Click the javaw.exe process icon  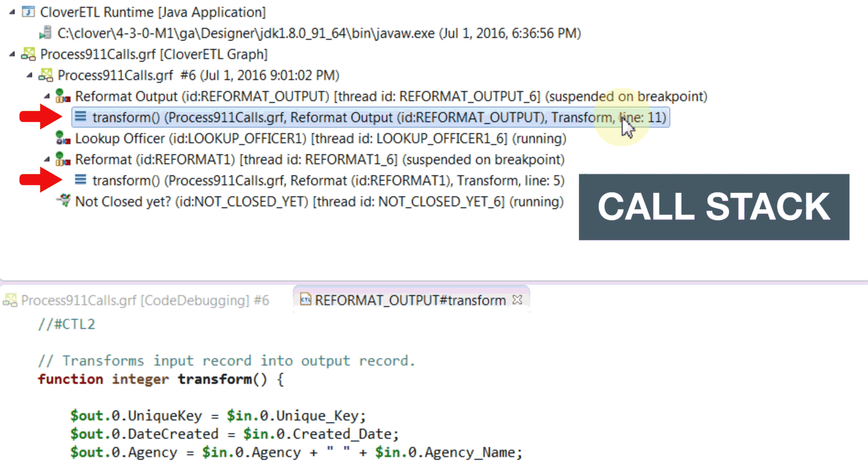click(45, 33)
